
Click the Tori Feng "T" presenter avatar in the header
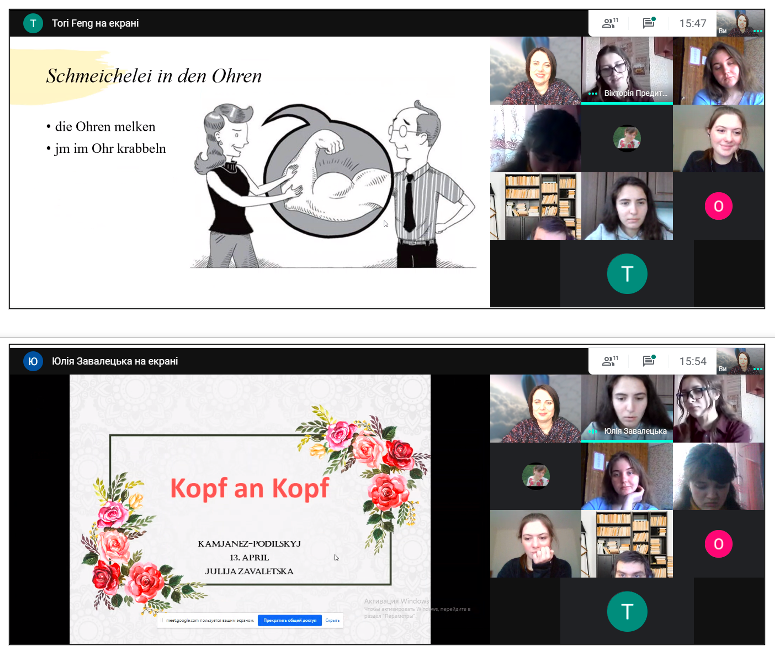click(33, 23)
